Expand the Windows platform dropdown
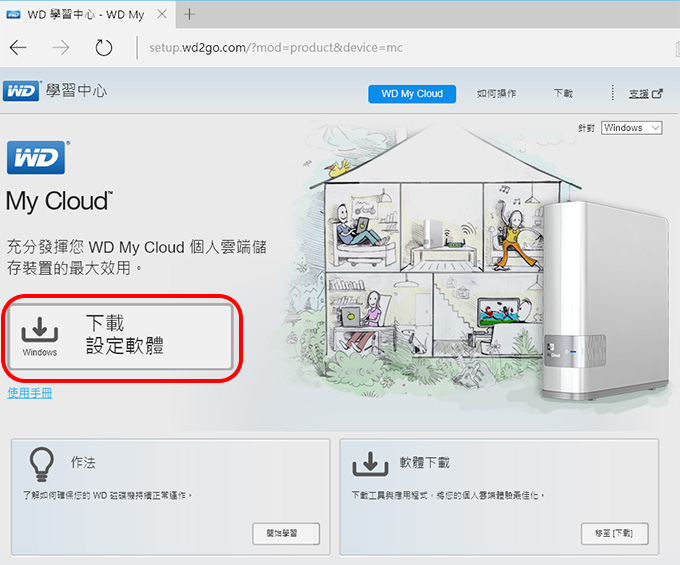This screenshot has height=565, width=680. 631,128
